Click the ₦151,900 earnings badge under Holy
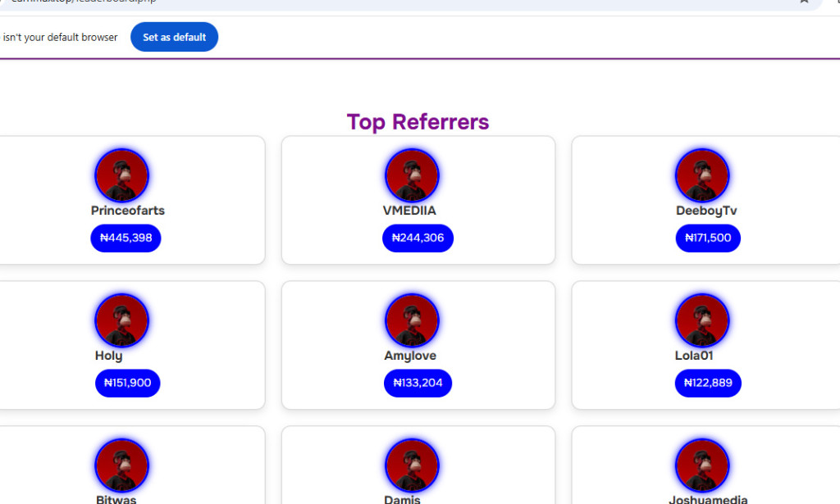This screenshot has height=504, width=840. pos(127,383)
